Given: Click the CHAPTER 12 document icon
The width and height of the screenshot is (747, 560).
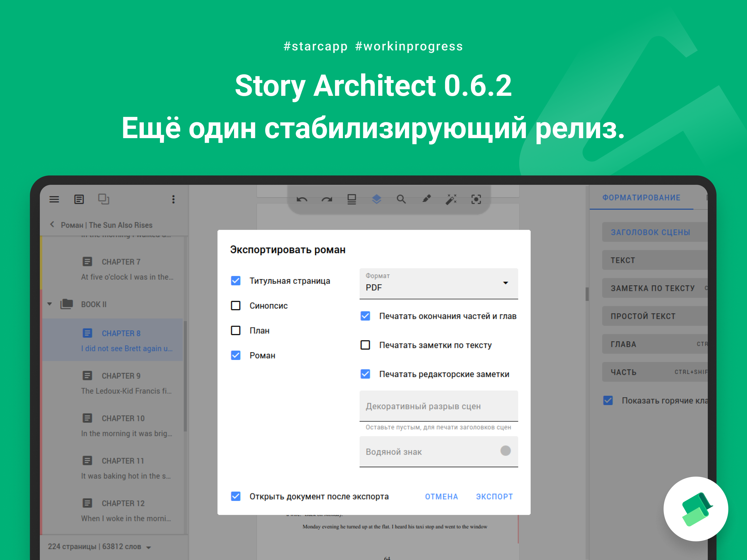Looking at the screenshot, I should tap(87, 503).
